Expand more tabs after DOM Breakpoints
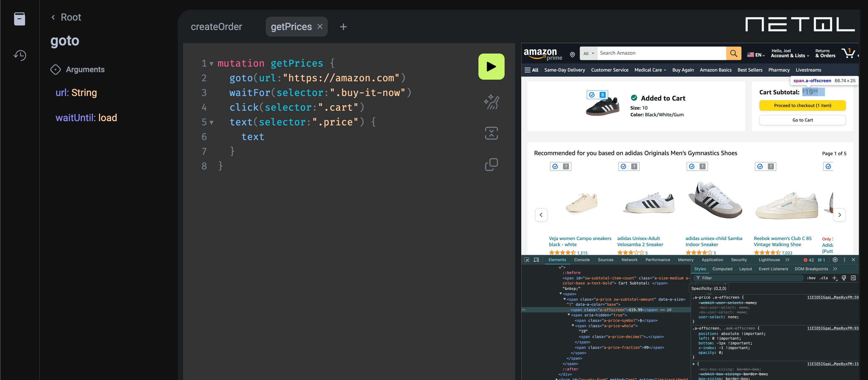 pyautogui.click(x=835, y=269)
